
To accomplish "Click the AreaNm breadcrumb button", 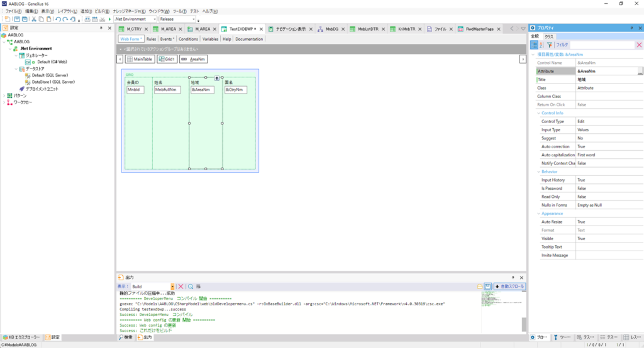I will point(194,59).
